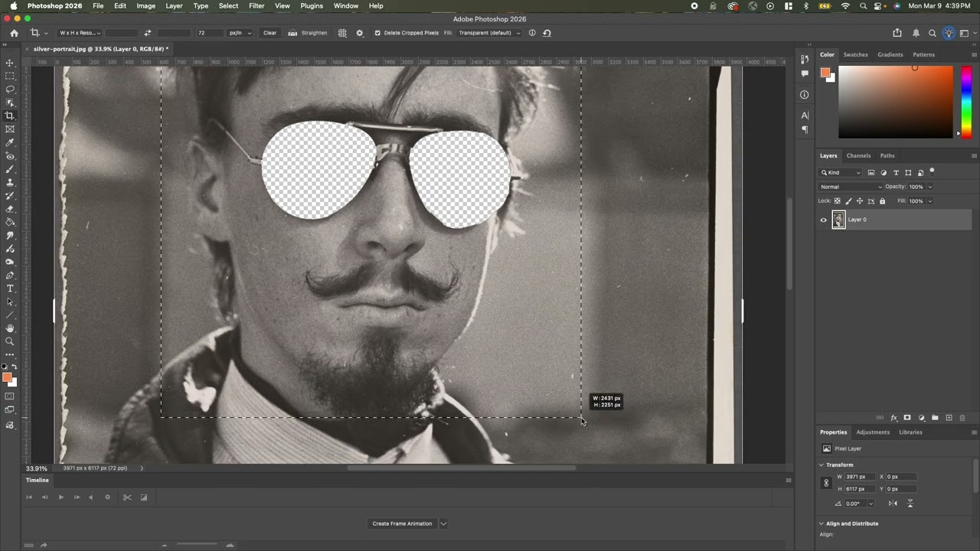
Task: Click the Share icon in options bar
Action: coord(897,33)
